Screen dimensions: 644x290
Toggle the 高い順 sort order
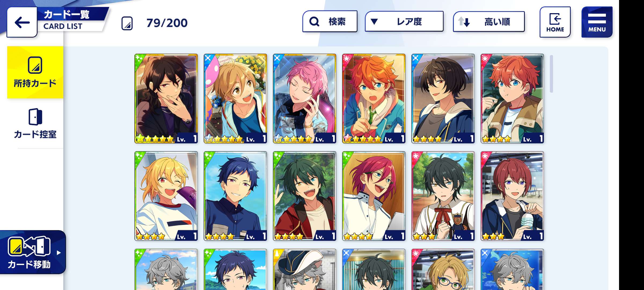click(x=489, y=22)
